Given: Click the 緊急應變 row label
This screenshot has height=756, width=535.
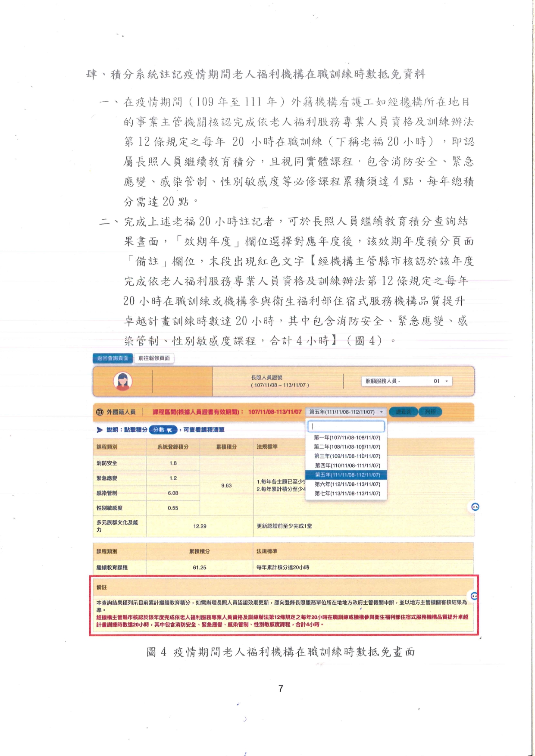Looking at the screenshot, I should click(x=107, y=478).
